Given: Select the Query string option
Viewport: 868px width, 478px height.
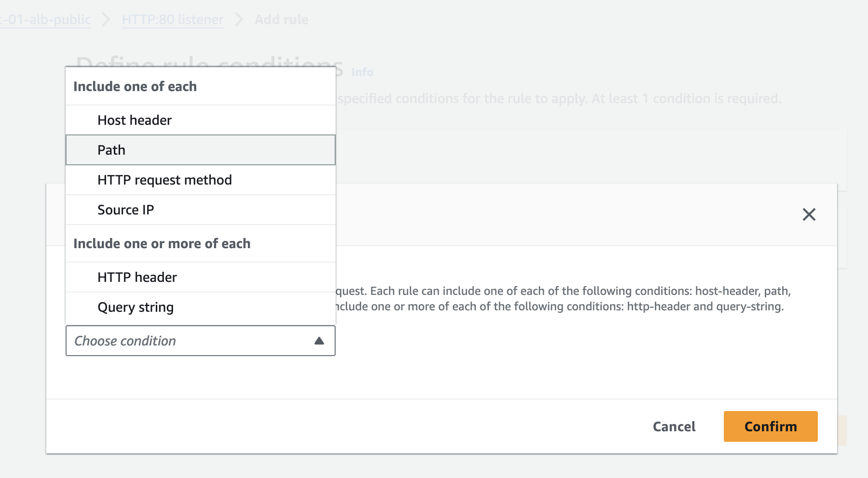Looking at the screenshot, I should [x=136, y=307].
